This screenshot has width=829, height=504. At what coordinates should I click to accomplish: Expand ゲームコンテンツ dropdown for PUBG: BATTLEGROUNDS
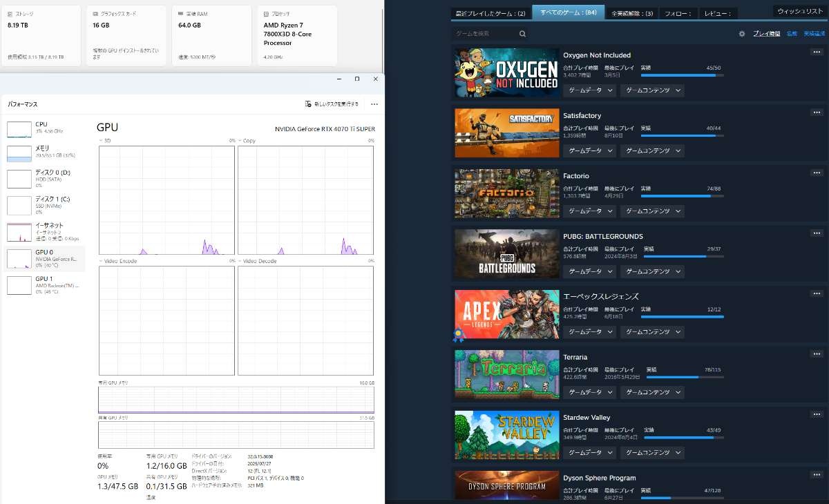point(652,271)
